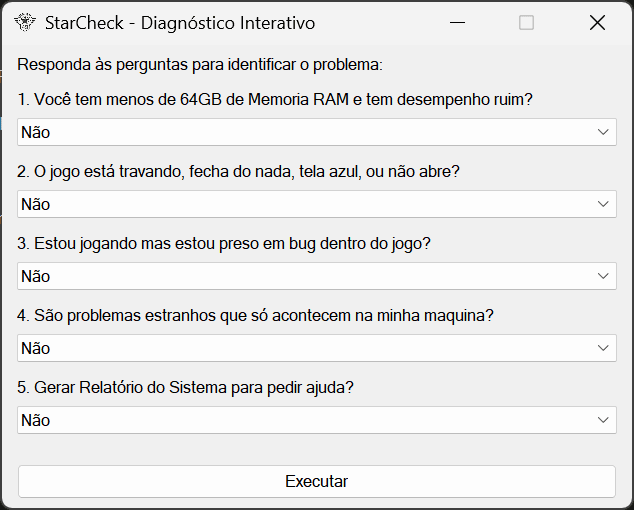Viewport: 634px width, 510px height.
Task: Close the StarCheck diagnostic window
Action: [597, 23]
